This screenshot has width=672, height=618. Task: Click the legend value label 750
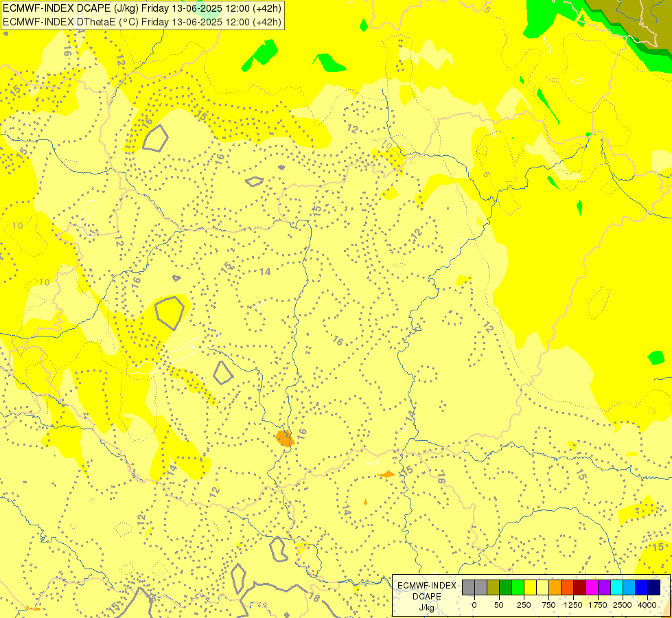[x=548, y=605]
